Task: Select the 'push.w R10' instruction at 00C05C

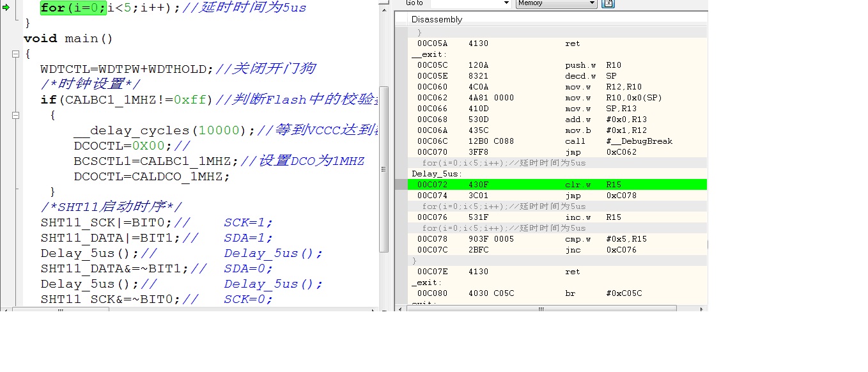Action: coord(557,65)
